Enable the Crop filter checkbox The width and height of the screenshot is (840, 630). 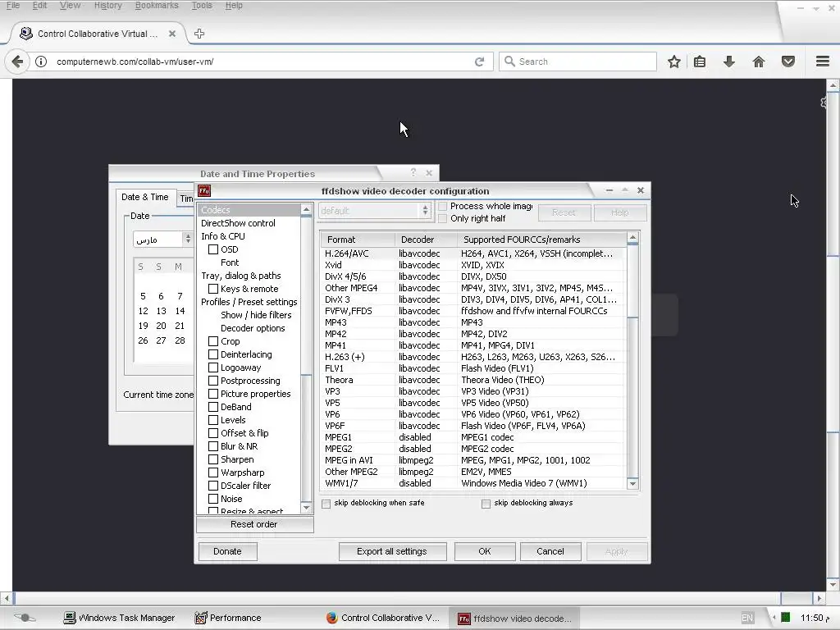(x=213, y=341)
